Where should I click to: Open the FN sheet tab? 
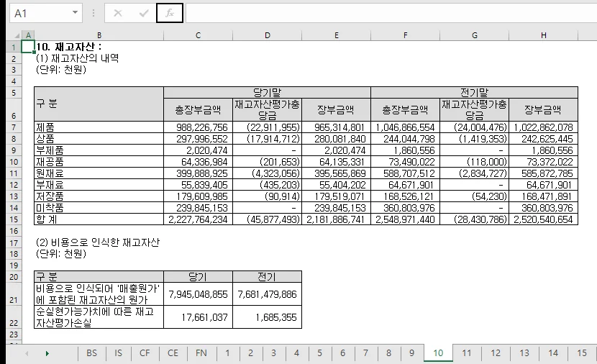[x=201, y=353]
